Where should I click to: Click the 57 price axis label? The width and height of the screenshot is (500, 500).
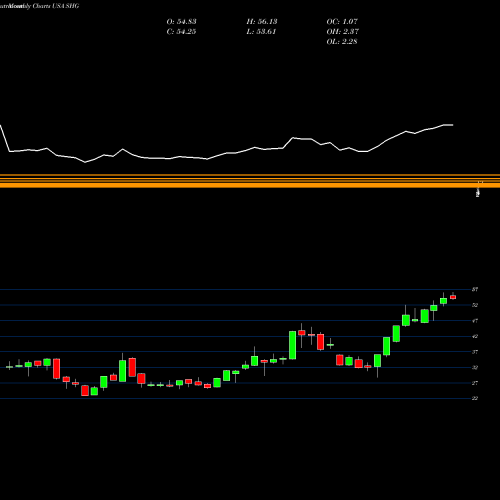pyautogui.click(x=475, y=289)
